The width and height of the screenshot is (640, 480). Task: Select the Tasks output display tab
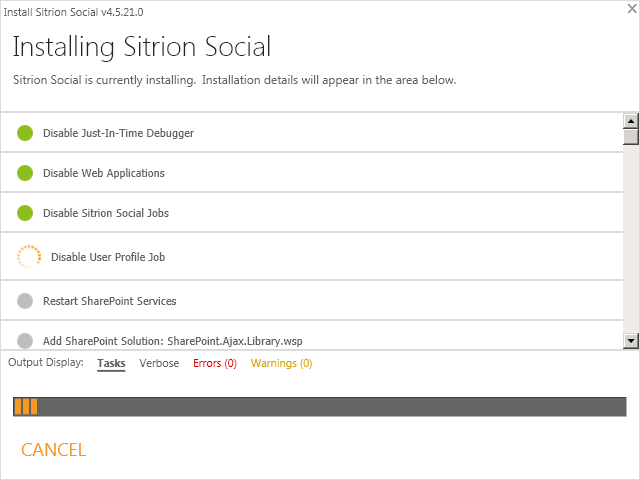[x=111, y=364]
